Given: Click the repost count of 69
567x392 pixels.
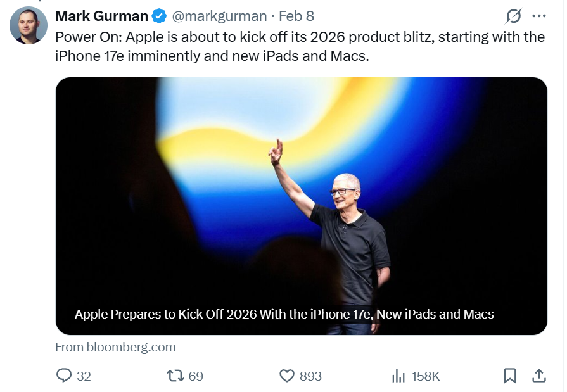Looking at the screenshot, I should point(196,376).
